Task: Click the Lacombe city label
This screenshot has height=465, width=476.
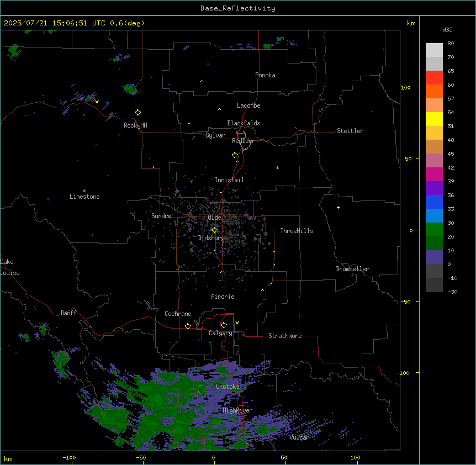Action: pos(248,105)
